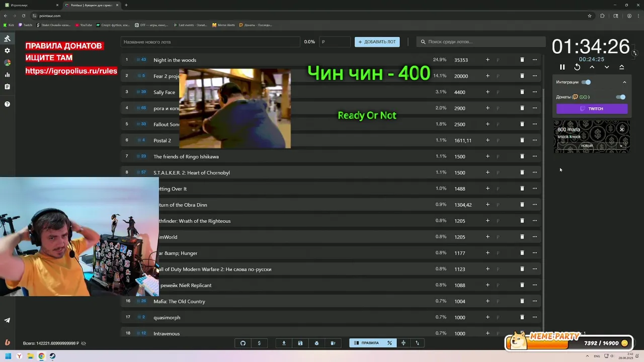This screenshot has height=362, width=644.
Task: Open settings gear in left sidebar
Action: (7, 51)
